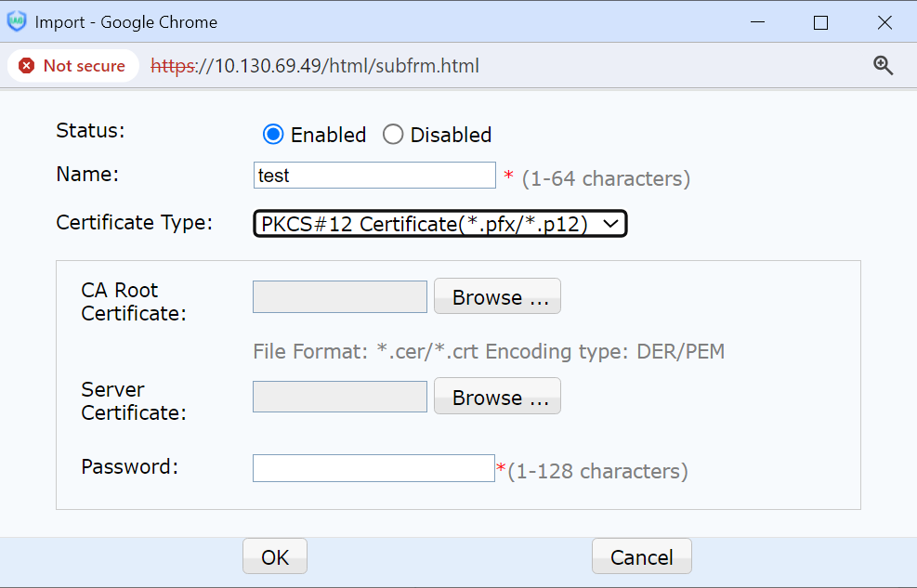This screenshot has height=588, width=917.
Task: Open the zoom magnifier icon in address bar
Action: tap(883, 65)
